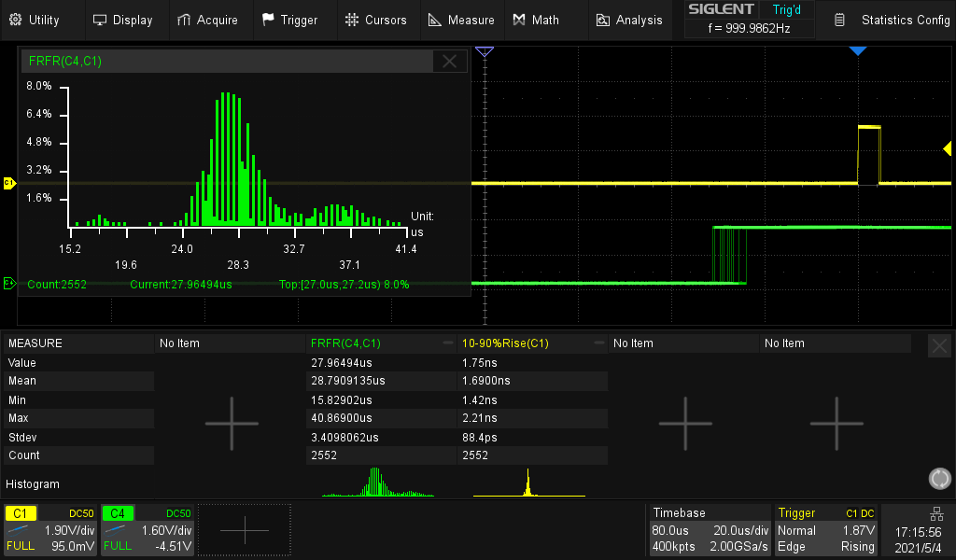
Task: Click the Analysis chart icon
Action: (x=602, y=21)
